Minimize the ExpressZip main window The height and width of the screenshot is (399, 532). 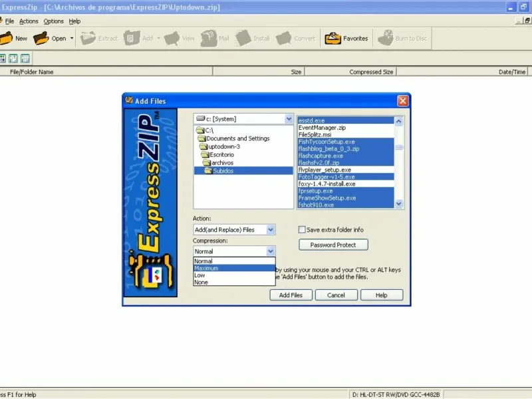tap(511, 7)
